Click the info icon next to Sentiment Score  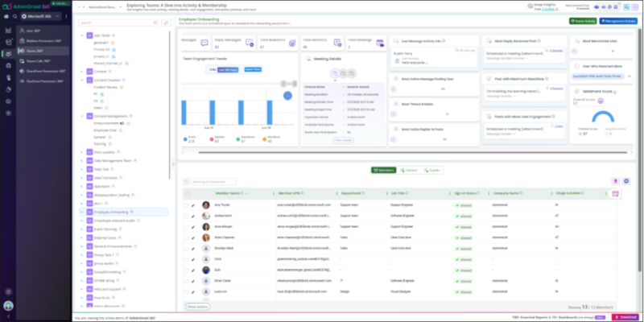click(x=615, y=91)
